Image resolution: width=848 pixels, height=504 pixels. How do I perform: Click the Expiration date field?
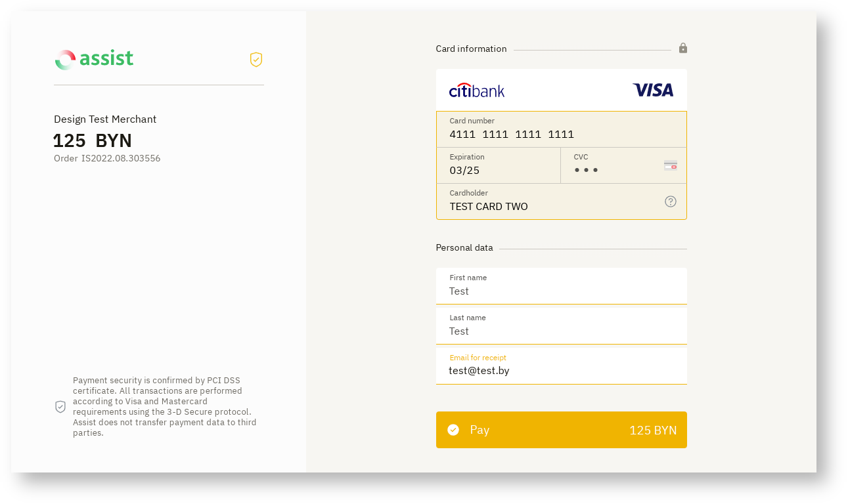pos(498,170)
